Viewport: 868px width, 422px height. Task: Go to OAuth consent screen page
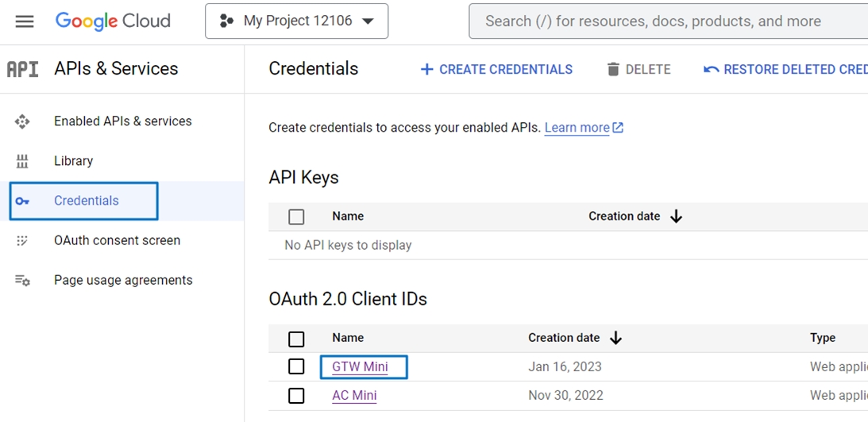(117, 240)
